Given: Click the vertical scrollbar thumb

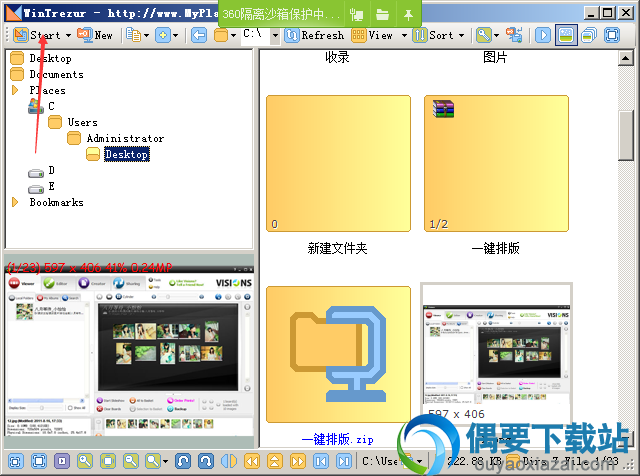Looking at the screenshot, I should pyautogui.click(x=625, y=136).
